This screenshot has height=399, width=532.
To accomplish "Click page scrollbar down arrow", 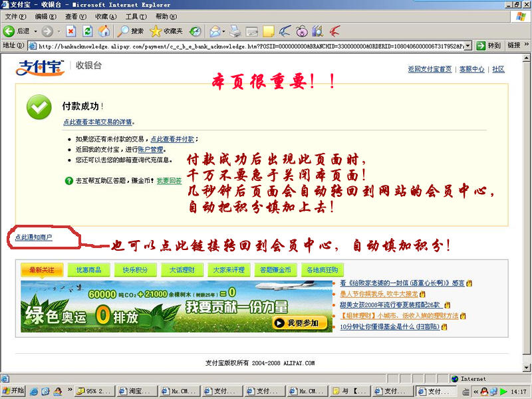I will pos(527,368).
